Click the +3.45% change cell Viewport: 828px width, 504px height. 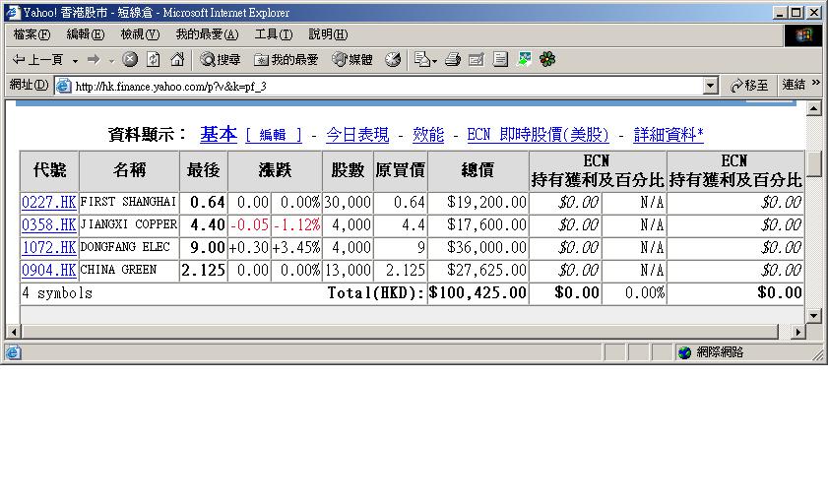[x=296, y=248]
